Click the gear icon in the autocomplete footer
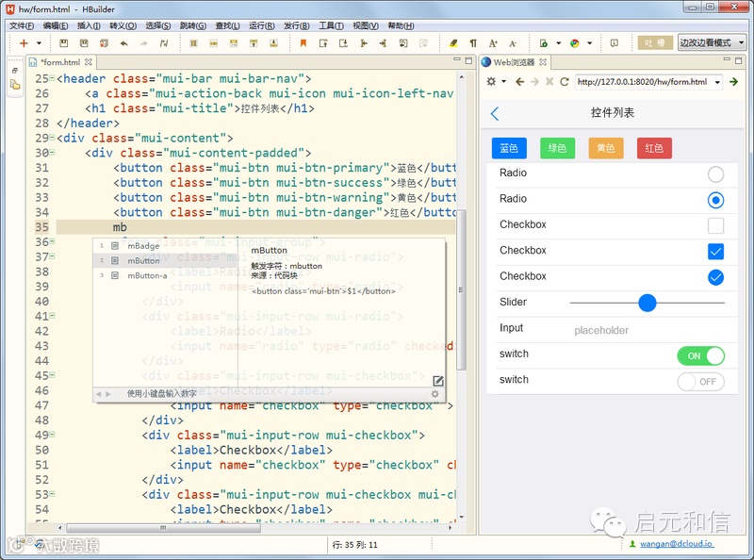 [434, 394]
